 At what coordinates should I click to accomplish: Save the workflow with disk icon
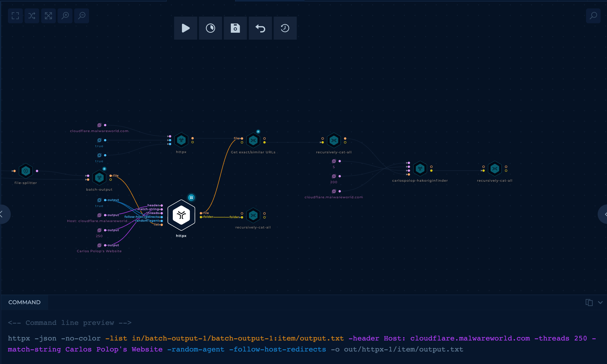tap(235, 28)
